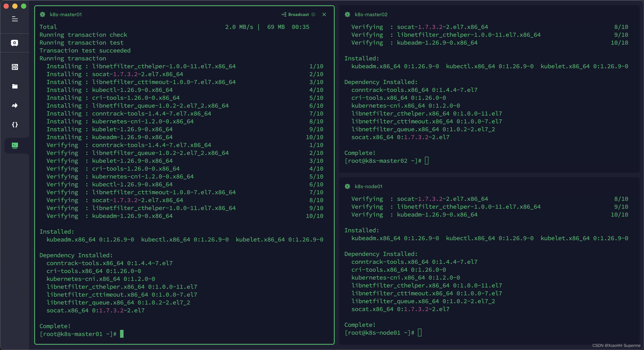The width and height of the screenshot is (644, 350).
Task: Click 'Dependency Installed:' heading in master02 pane
Action: [381, 82]
